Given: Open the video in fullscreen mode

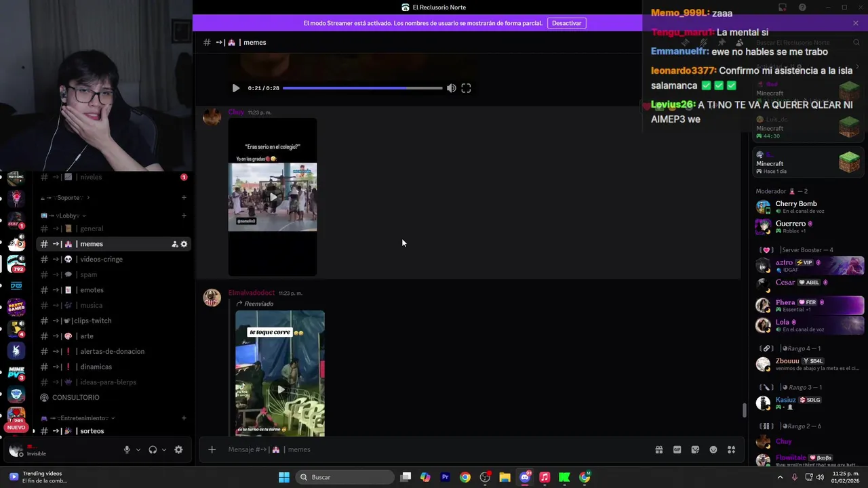Looking at the screenshot, I should (466, 88).
